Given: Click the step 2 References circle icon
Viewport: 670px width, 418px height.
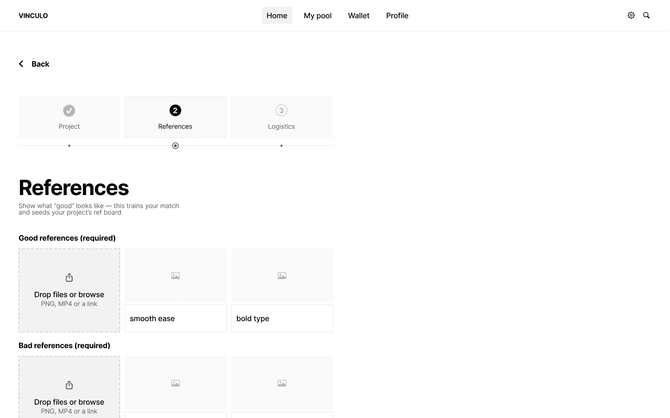Looking at the screenshot, I should coord(175,111).
